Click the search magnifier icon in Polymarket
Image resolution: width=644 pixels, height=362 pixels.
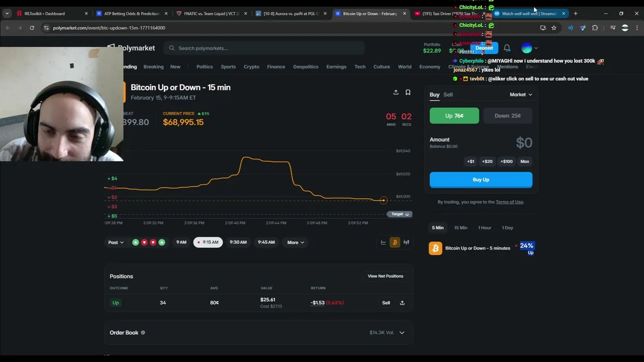(x=172, y=48)
